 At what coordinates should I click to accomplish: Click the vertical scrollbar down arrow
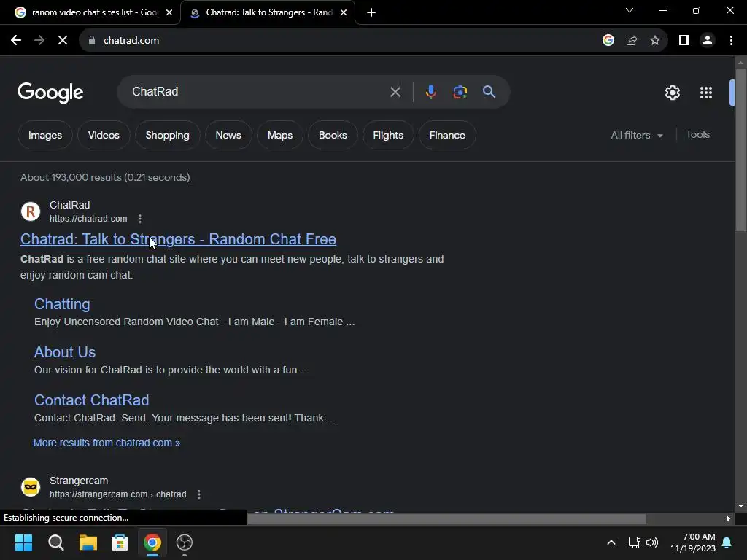point(740,506)
